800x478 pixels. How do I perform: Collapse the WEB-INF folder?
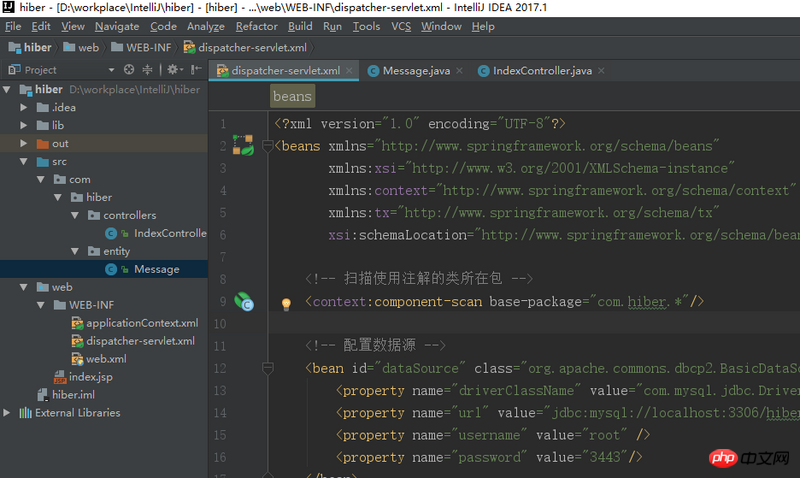point(41,305)
